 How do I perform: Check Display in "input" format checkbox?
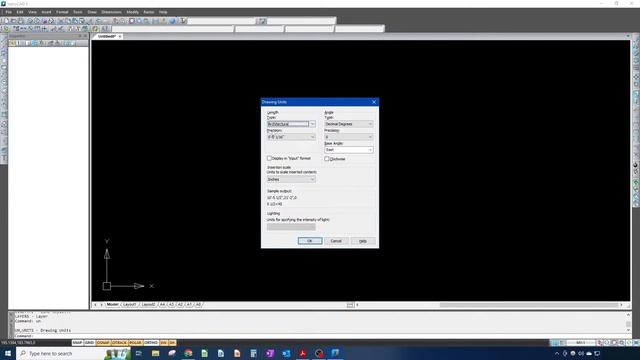tap(269, 158)
